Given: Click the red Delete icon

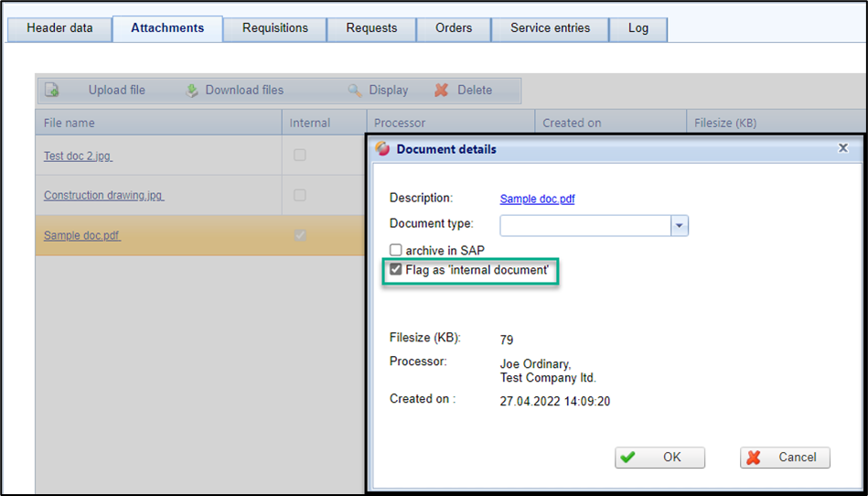Looking at the screenshot, I should point(442,91).
